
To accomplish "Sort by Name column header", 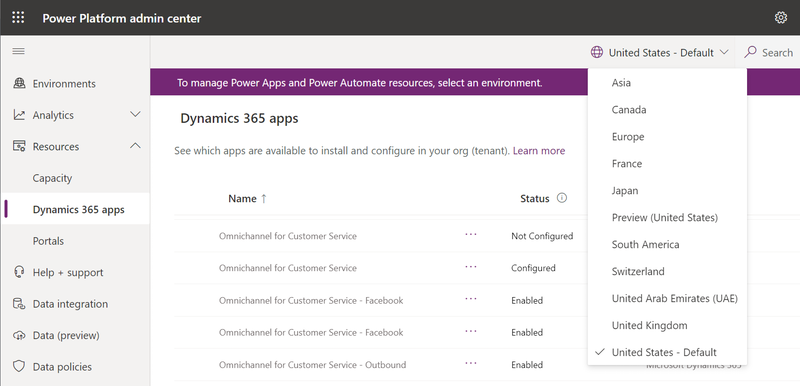I will tap(242, 199).
